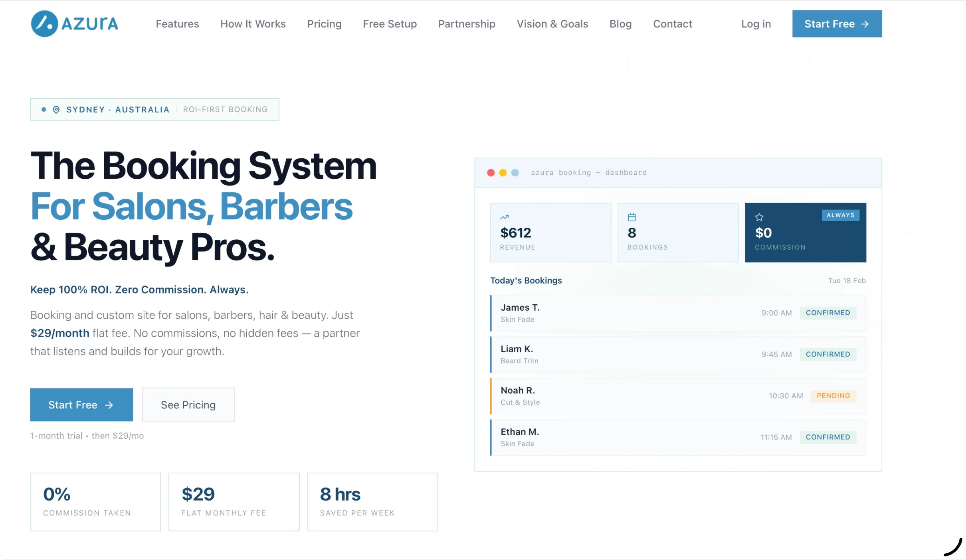Click the azura booking — dashboard title
Screen dimensions: 966x560
pos(589,173)
